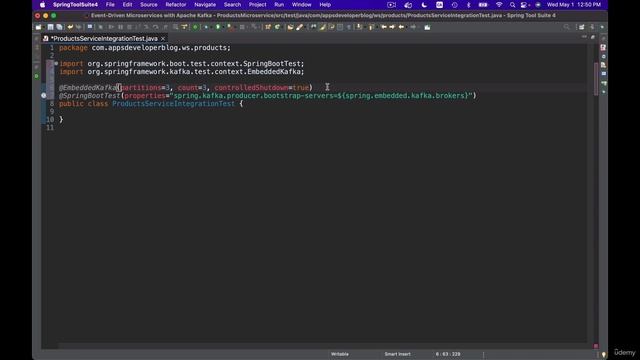This screenshot has width=640, height=360.
Task: Click the warning marker beside @SpringBootTest line
Action: (x=44, y=96)
